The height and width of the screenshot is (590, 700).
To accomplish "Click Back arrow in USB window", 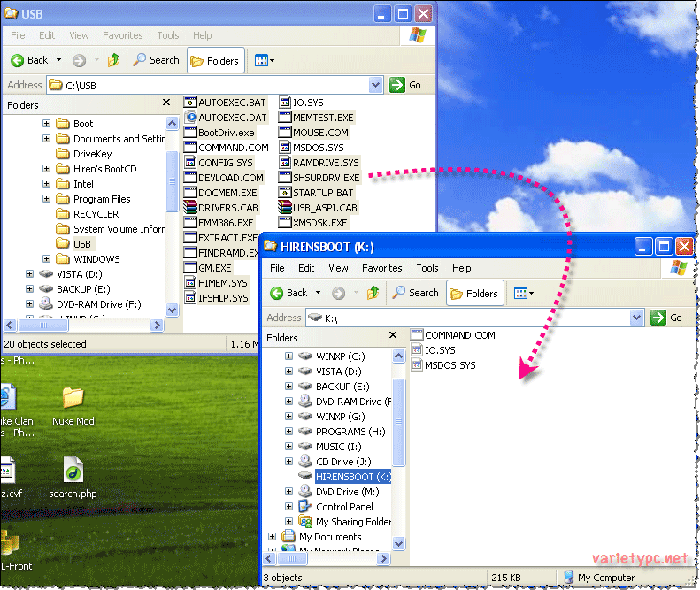I will [x=17, y=60].
